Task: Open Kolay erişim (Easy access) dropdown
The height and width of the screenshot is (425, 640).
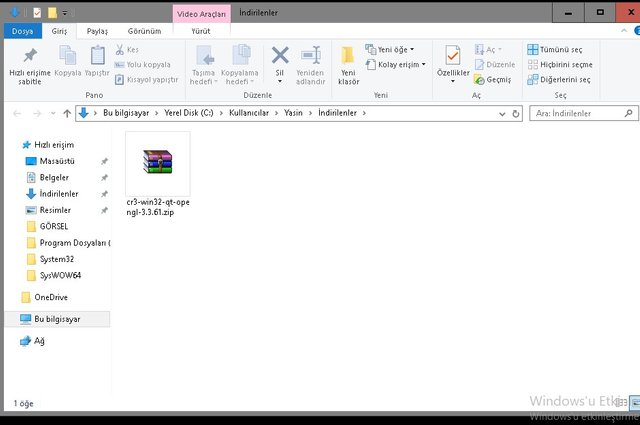Action: [396, 65]
